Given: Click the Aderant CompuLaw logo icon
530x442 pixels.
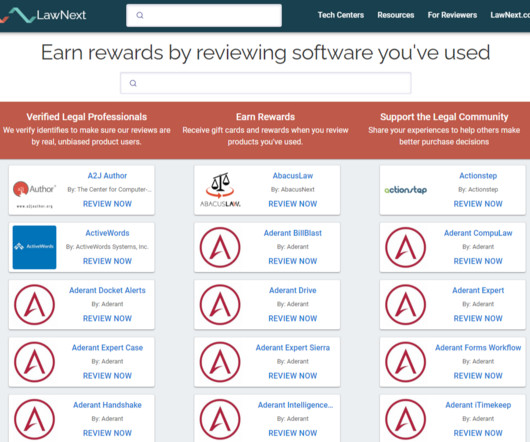Looking at the screenshot, I should [406, 247].
